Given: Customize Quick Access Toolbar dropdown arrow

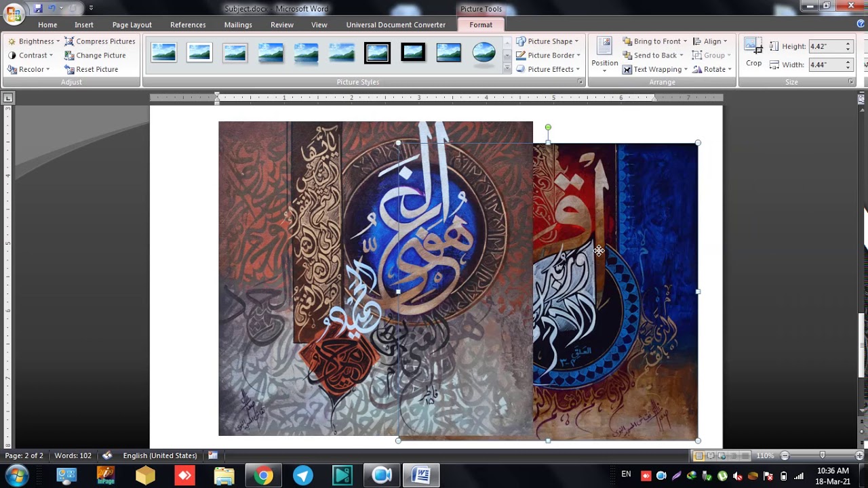Looking at the screenshot, I should pyautogui.click(x=91, y=8).
